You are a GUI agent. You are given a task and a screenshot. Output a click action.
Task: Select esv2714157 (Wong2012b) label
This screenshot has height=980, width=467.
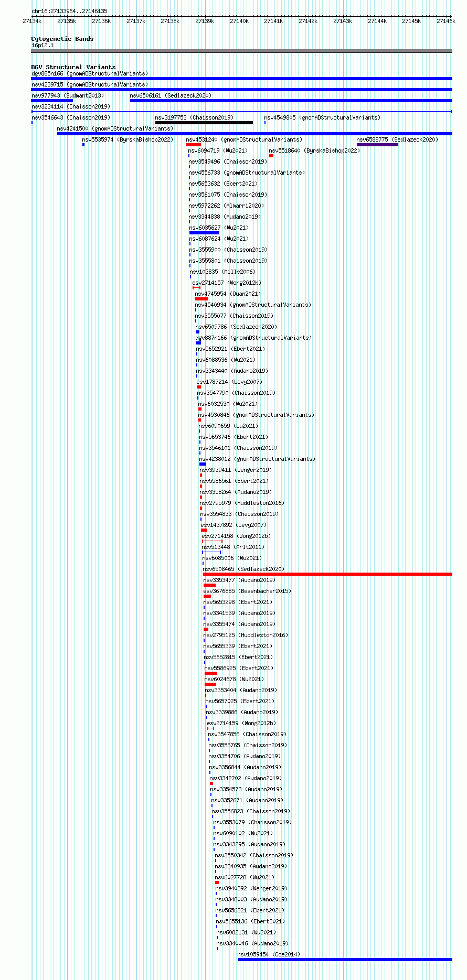(x=227, y=283)
